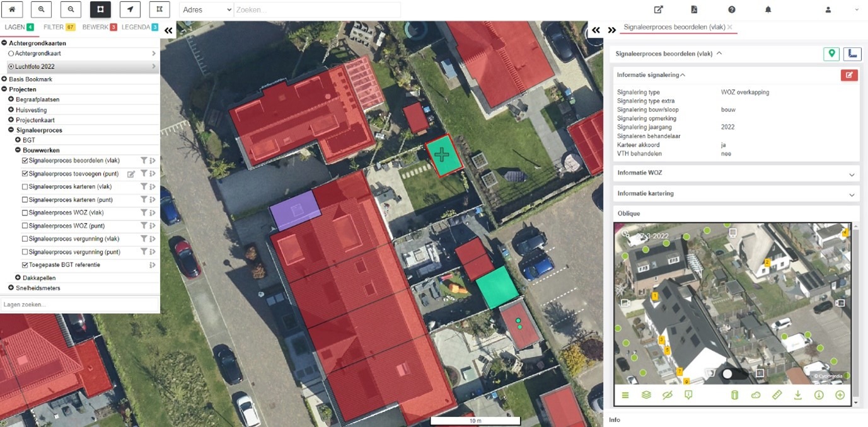
Task: Click the red edit button for Informatie signalering
Action: click(848, 75)
